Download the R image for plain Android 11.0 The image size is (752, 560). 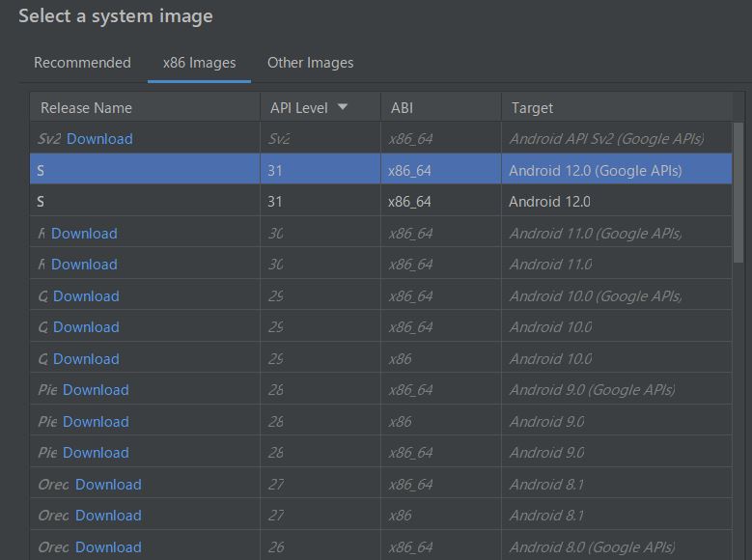84,264
